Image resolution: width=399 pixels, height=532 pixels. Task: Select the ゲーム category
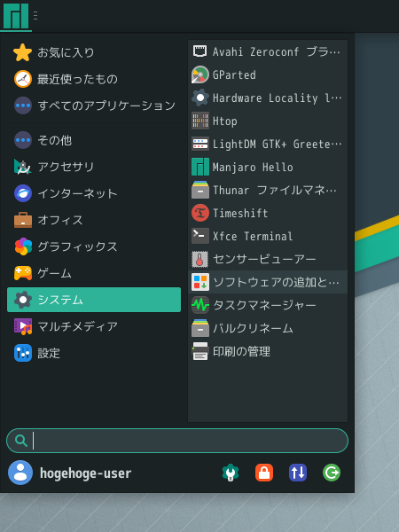pyautogui.click(x=94, y=273)
